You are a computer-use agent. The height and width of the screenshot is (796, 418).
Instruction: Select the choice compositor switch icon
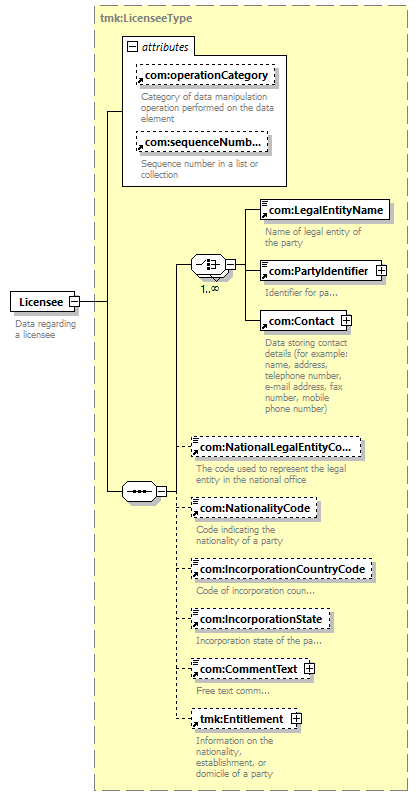click(x=208, y=264)
